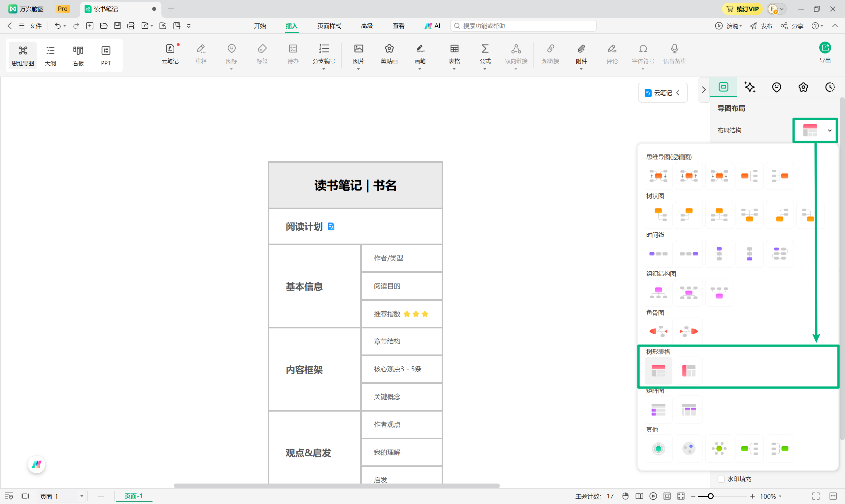
Task: Click the 分享 share button
Action: 792,26
